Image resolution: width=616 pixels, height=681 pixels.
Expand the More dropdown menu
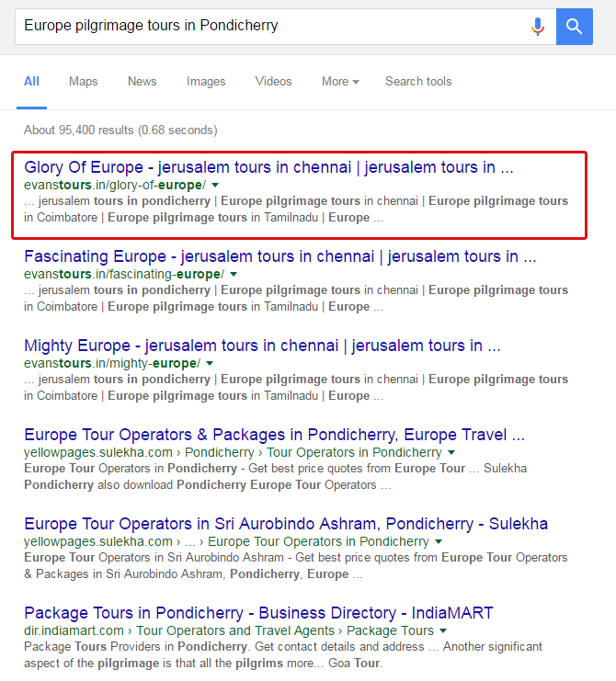tap(339, 82)
